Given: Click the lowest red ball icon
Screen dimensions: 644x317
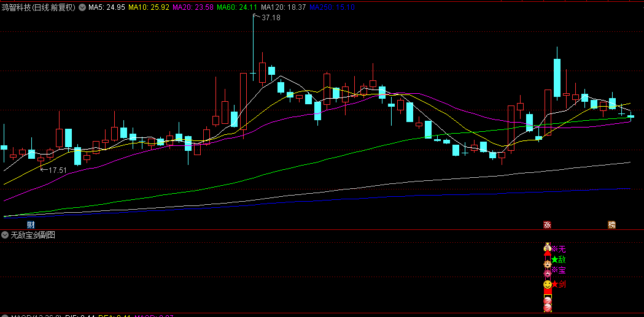Looking at the screenshot, I should click(548, 308).
